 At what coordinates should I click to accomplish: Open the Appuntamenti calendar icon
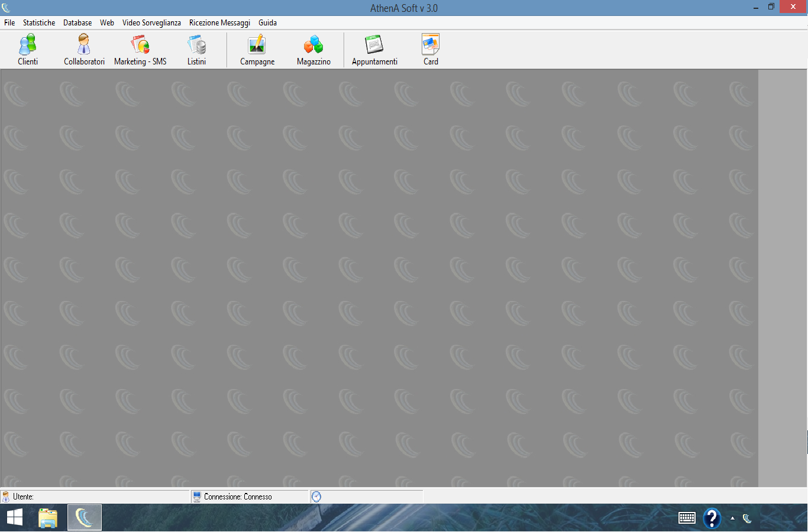[x=374, y=50]
